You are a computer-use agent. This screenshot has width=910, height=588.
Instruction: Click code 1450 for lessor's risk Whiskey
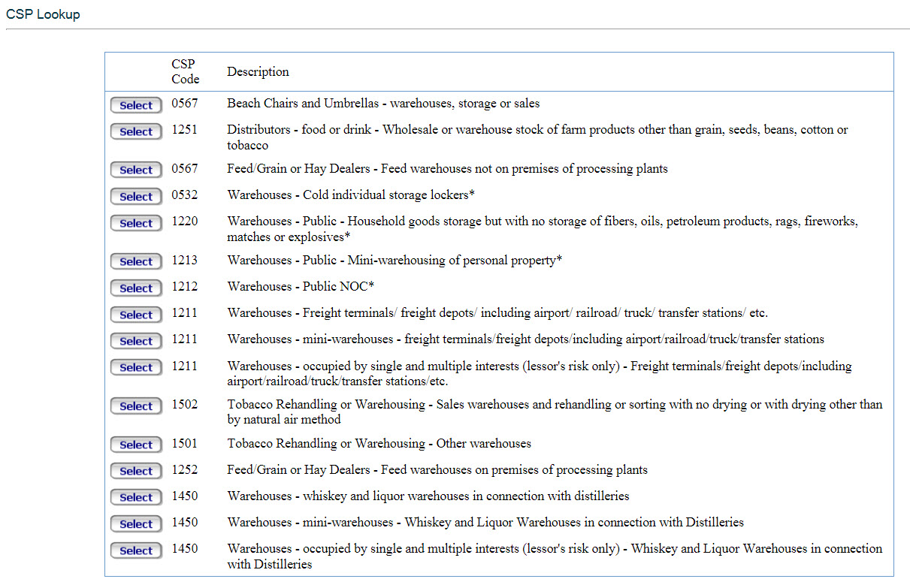185,549
